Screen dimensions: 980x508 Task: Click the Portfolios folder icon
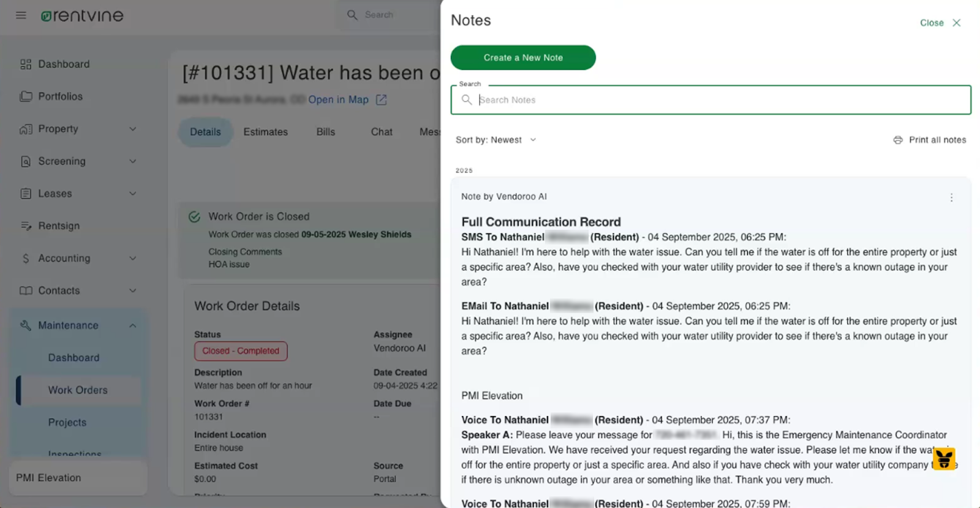(26, 96)
